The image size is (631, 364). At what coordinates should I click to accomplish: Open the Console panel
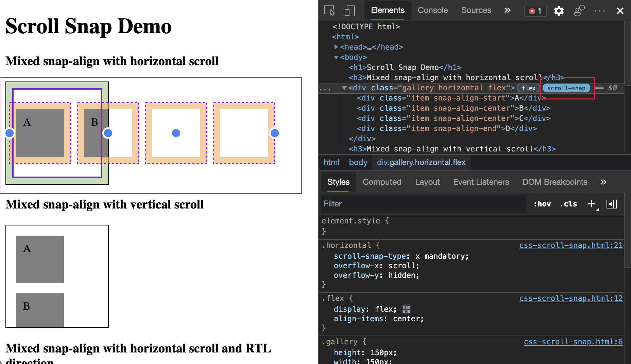click(432, 10)
